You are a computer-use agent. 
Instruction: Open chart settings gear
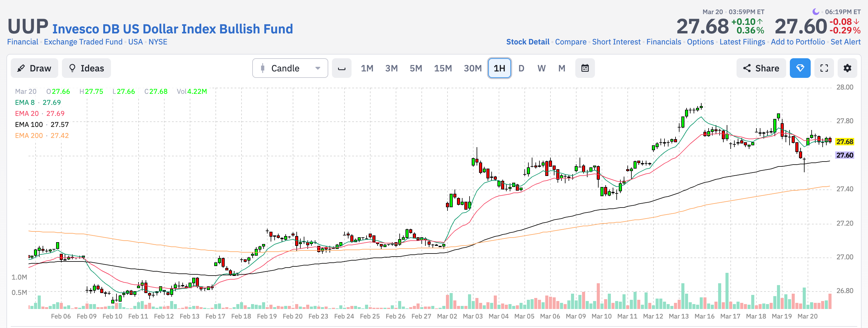[847, 68]
